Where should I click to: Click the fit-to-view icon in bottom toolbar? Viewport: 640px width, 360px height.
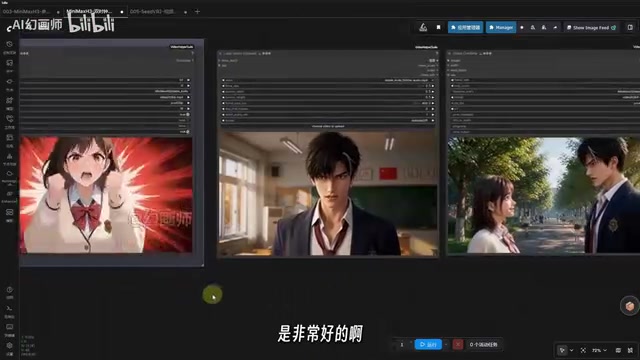583,350
